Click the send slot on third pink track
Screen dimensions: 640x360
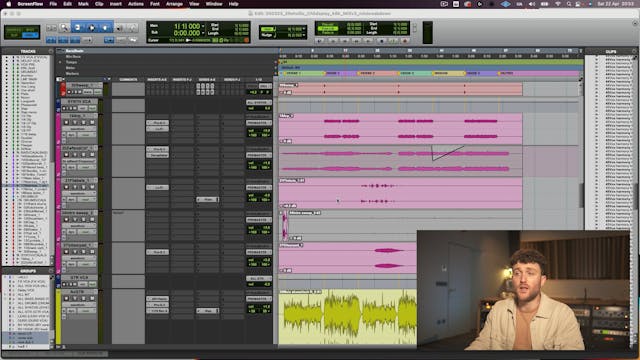tap(208, 199)
